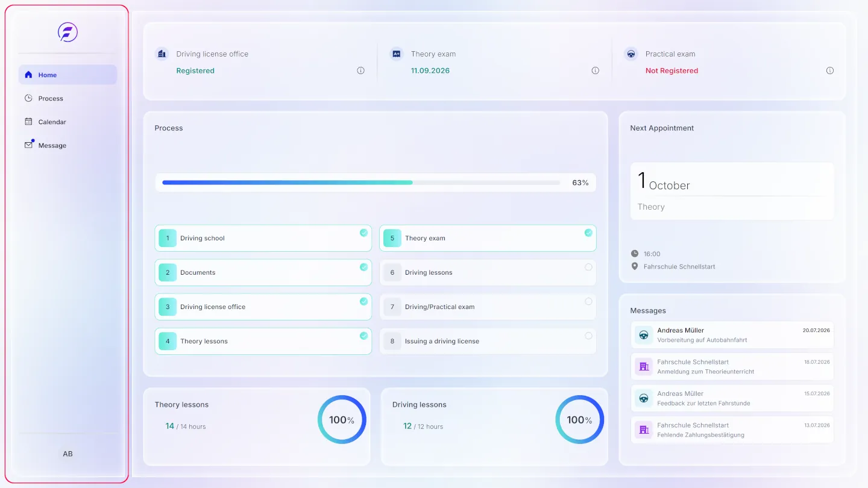The height and width of the screenshot is (488, 868).
Task: Click the Theory exam card icon
Action: pyautogui.click(x=397, y=54)
